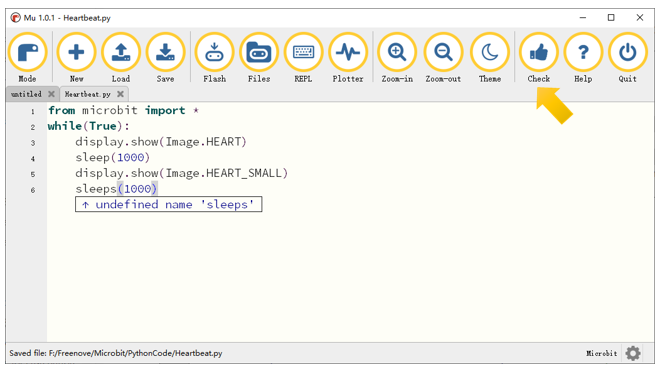Click 'display.show(Image.HEART_SMALL)' line
Viewport: 662px width, 369px height.
tap(182, 173)
